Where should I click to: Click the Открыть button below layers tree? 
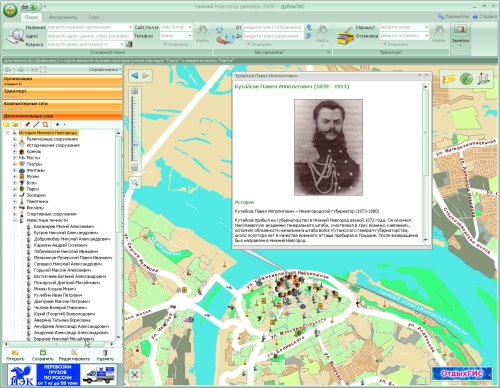(15, 355)
